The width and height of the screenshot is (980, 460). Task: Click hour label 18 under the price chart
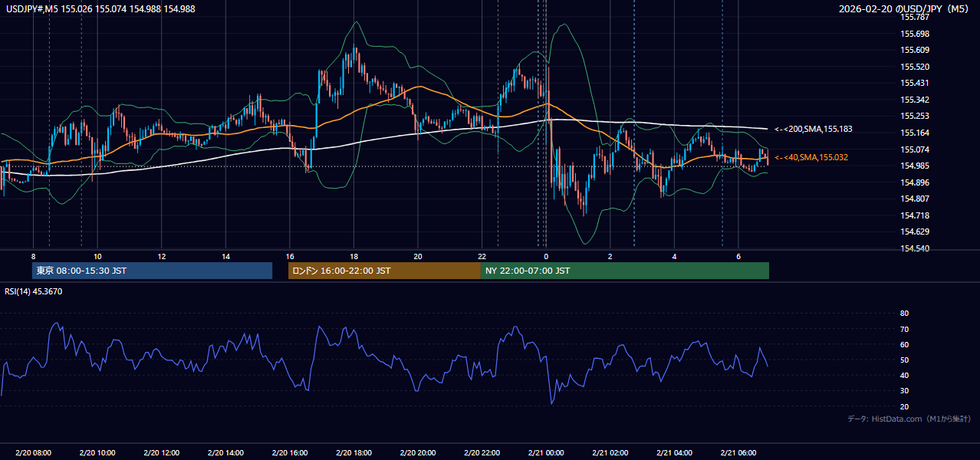coord(354,256)
